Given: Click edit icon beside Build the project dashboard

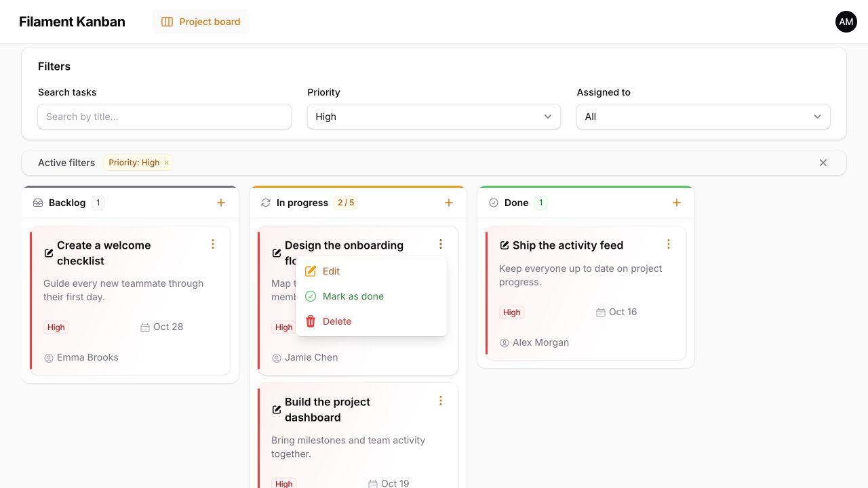Looking at the screenshot, I should coord(277,409).
